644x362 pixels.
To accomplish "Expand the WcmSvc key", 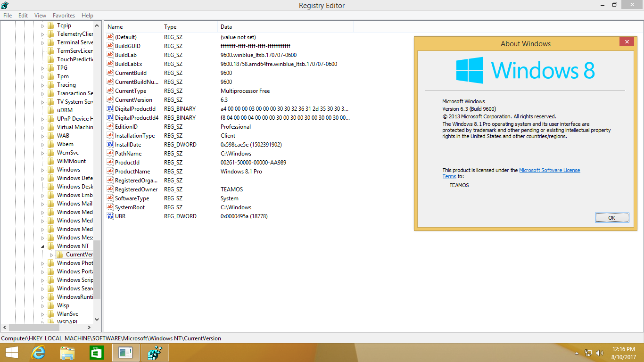I will pyautogui.click(x=42, y=153).
